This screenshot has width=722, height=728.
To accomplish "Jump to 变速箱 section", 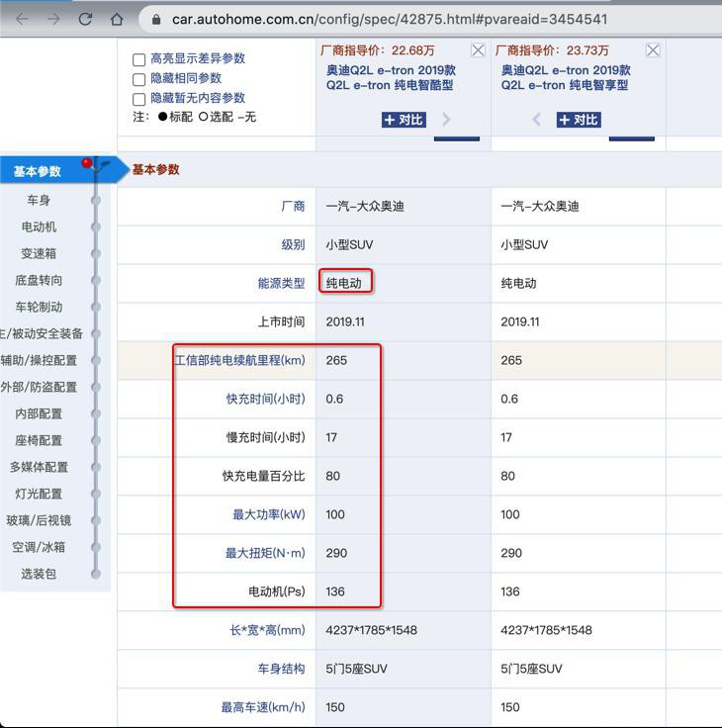I will 39,253.
